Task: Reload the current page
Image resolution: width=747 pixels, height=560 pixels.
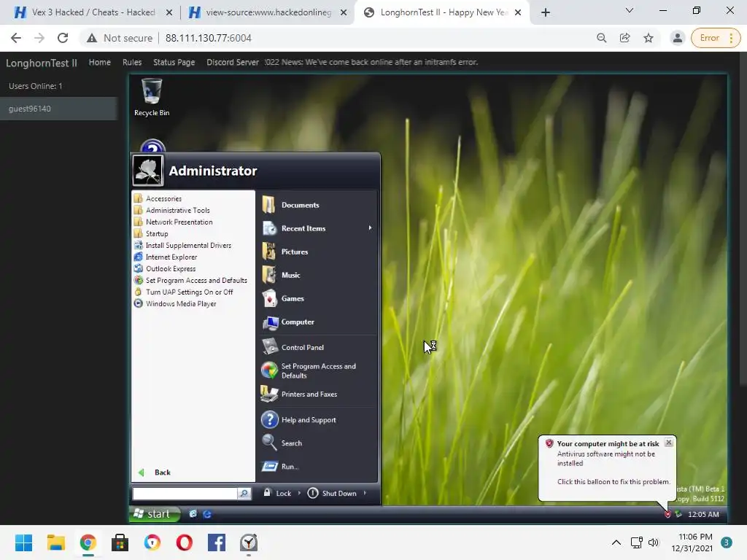Action: click(63, 38)
